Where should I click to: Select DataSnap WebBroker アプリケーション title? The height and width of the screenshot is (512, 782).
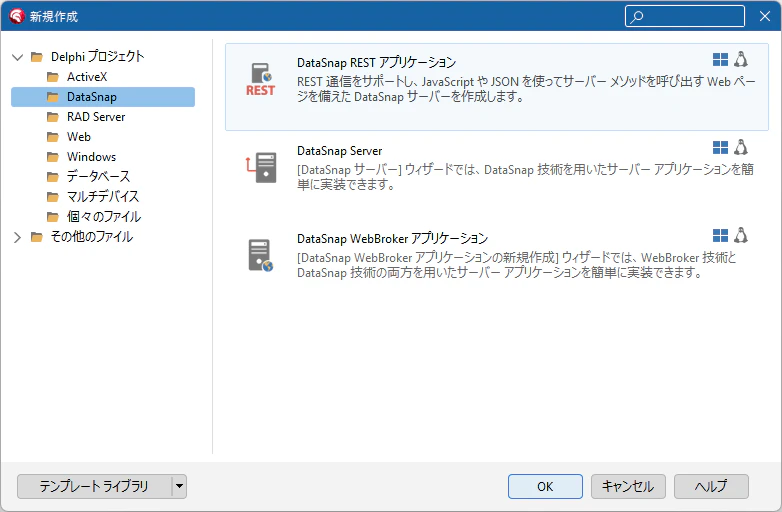(x=392, y=238)
